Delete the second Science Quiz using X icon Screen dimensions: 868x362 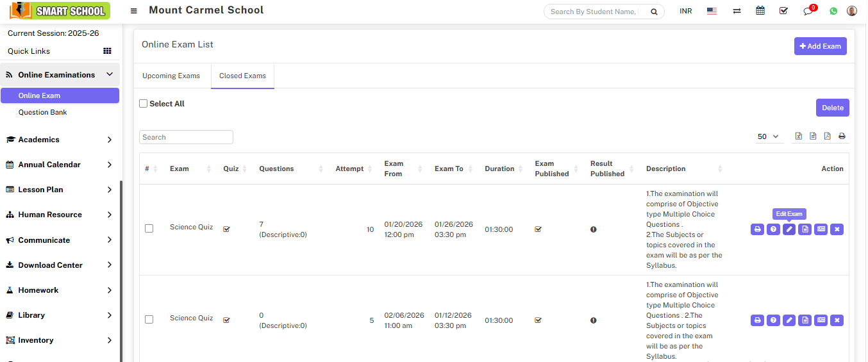click(x=837, y=320)
